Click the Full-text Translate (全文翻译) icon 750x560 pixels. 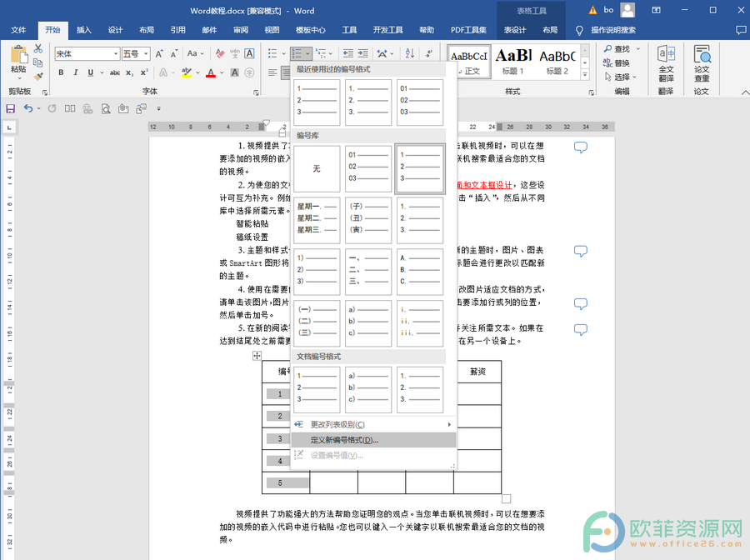click(x=666, y=62)
